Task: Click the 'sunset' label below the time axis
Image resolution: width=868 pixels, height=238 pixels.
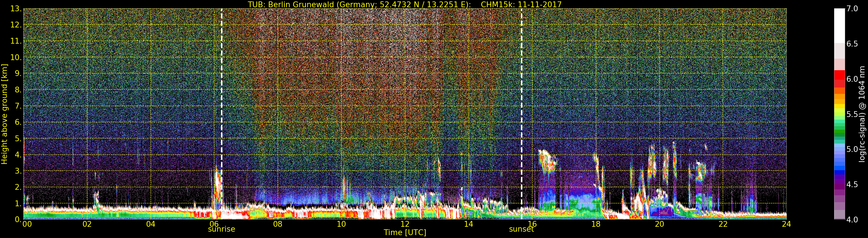Action: (521, 229)
